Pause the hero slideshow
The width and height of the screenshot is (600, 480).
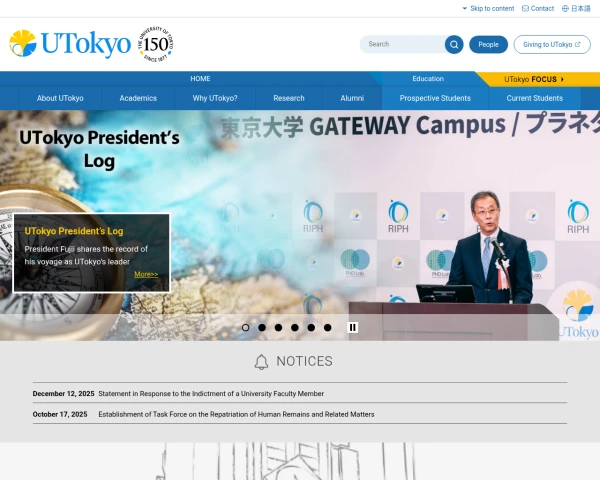click(x=352, y=327)
